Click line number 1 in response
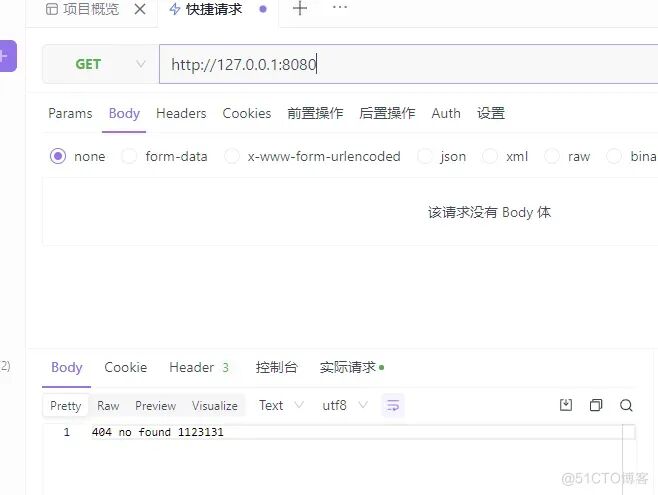Screen dimensions: 658x495 pyautogui.click(x=67, y=432)
